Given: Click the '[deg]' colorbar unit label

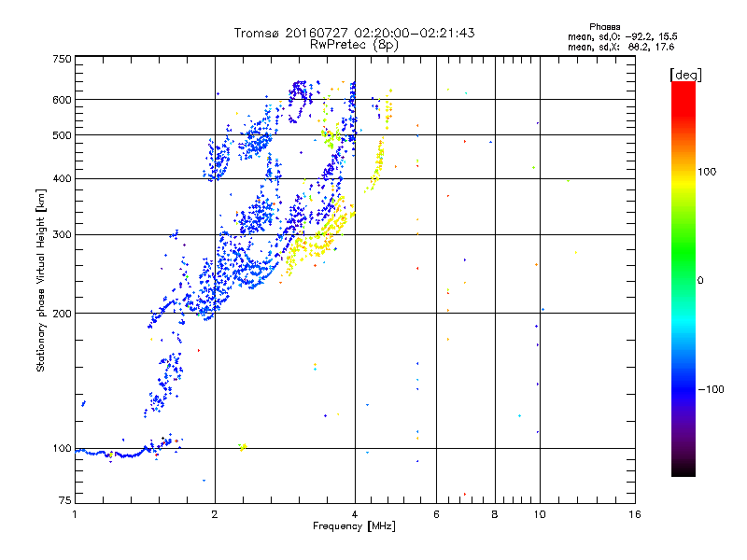Looking at the screenshot, I should click(685, 75).
